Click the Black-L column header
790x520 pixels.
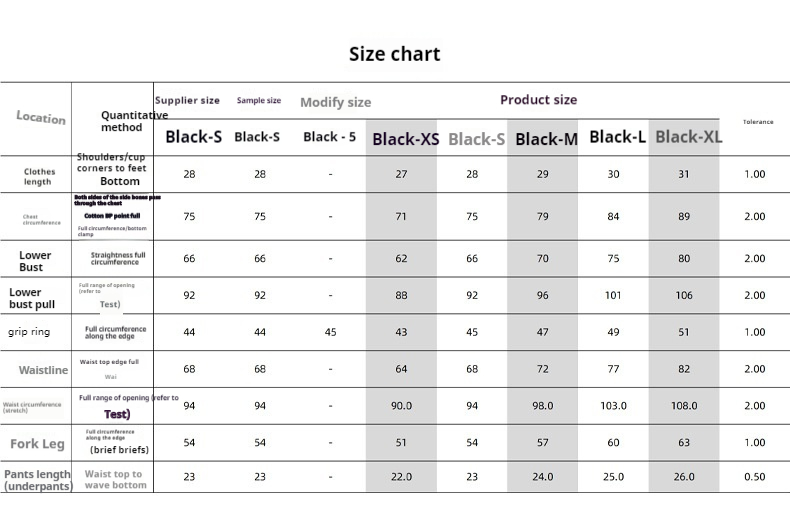pos(617,137)
